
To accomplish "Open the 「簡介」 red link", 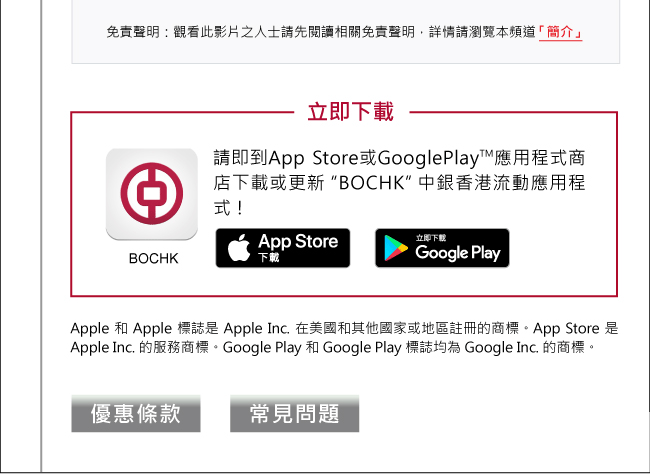I will pos(560,32).
